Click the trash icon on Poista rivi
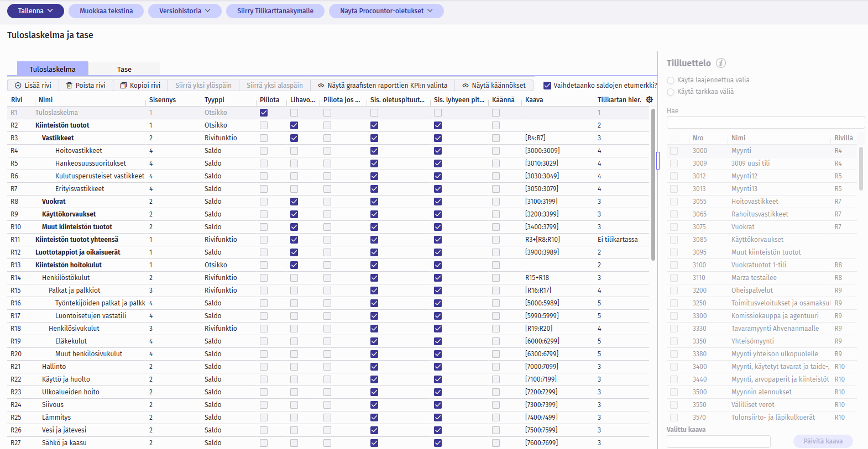 pyautogui.click(x=69, y=86)
